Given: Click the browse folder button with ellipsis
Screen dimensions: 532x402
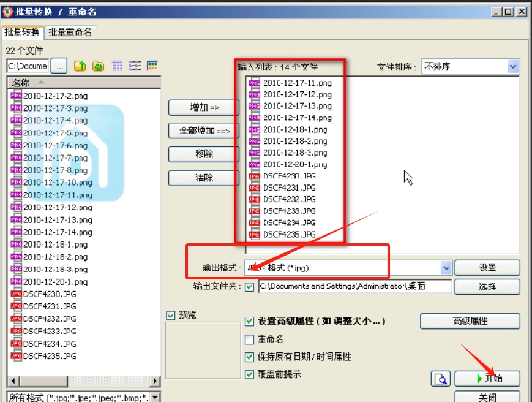Looking at the screenshot, I should pyautogui.click(x=59, y=66).
